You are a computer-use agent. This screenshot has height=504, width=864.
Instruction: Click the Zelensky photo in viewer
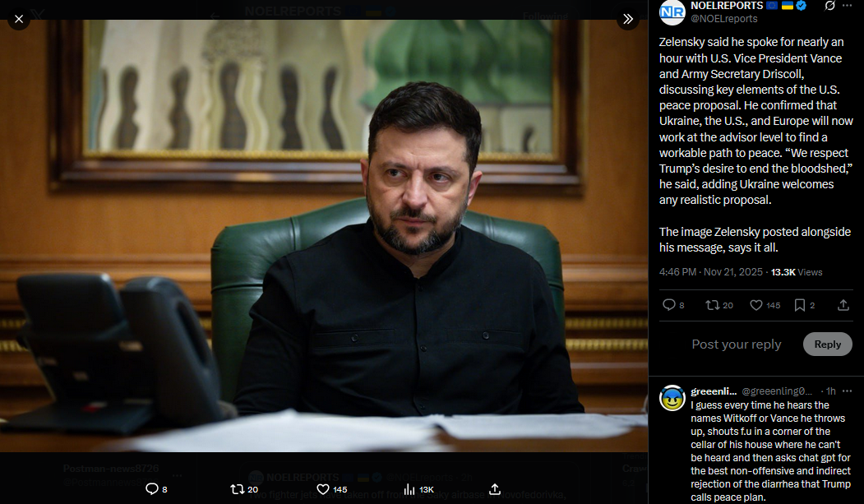coord(324,236)
